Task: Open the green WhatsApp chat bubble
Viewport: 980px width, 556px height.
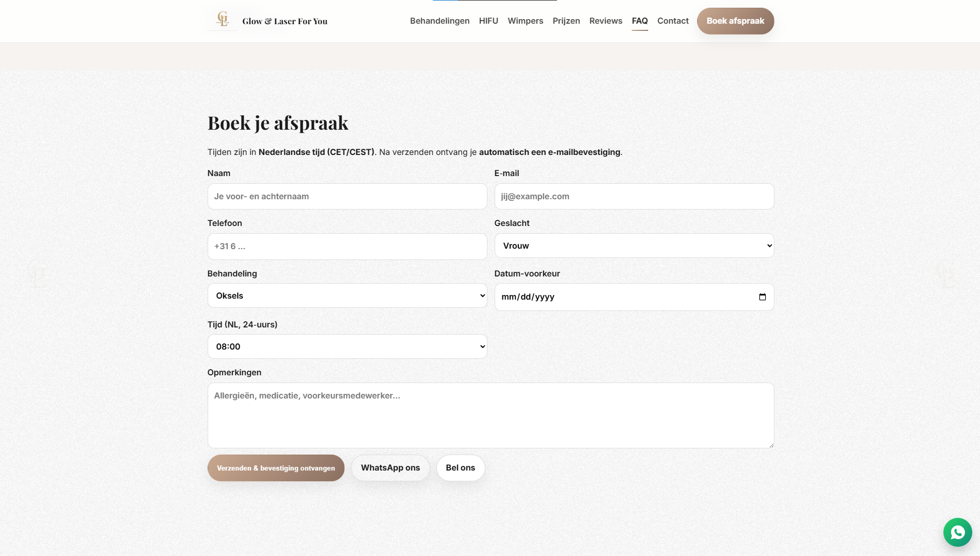Action: pos(957,532)
